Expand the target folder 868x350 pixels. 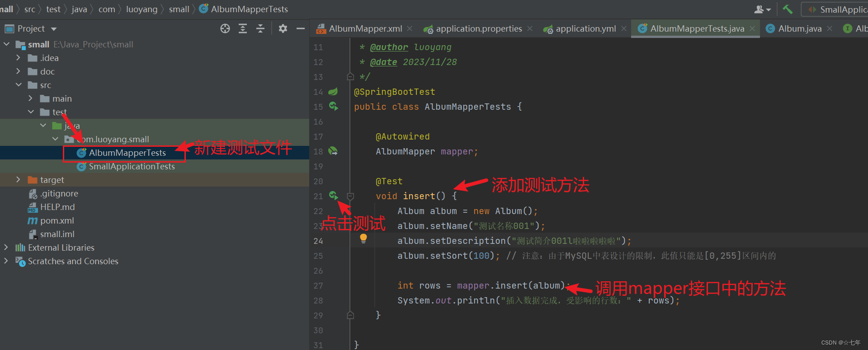[18, 180]
